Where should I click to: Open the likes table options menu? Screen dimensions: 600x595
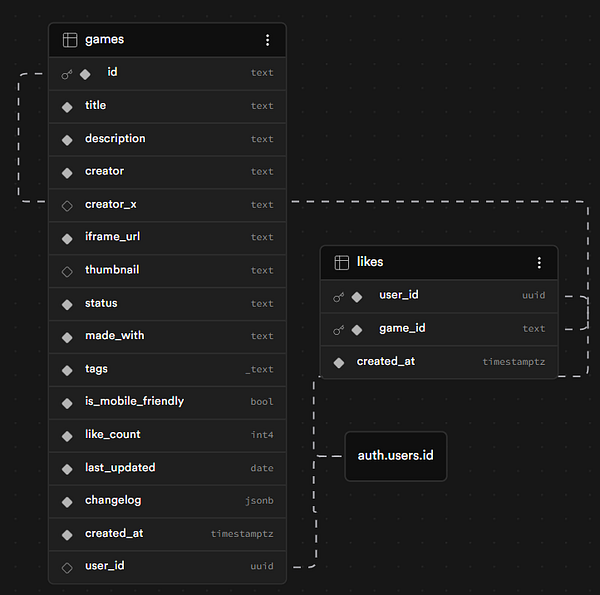click(x=539, y=262)
